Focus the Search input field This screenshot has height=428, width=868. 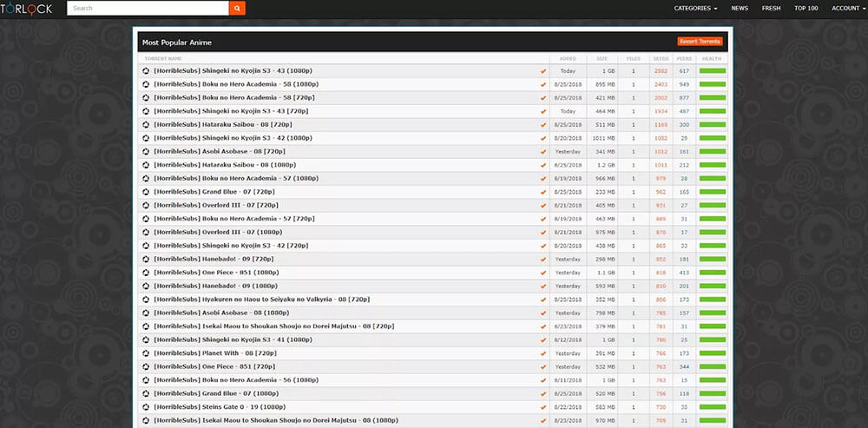148,9
